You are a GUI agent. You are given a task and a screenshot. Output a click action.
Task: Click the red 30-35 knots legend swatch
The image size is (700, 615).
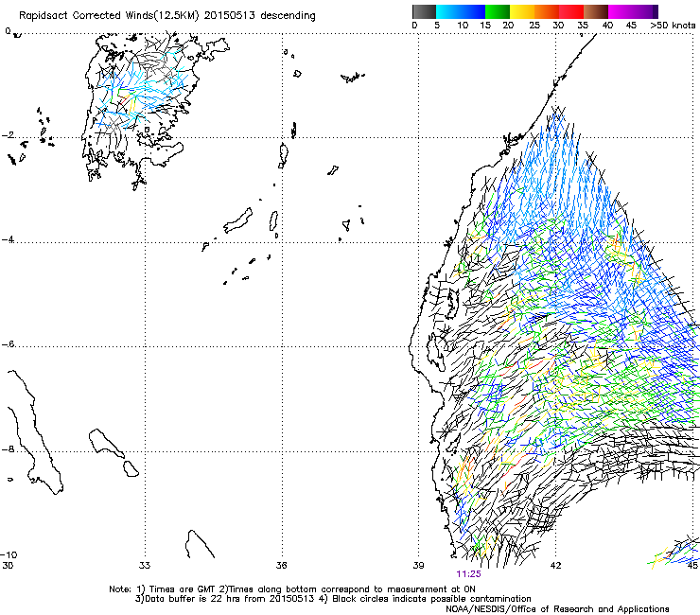pos(571,11)
